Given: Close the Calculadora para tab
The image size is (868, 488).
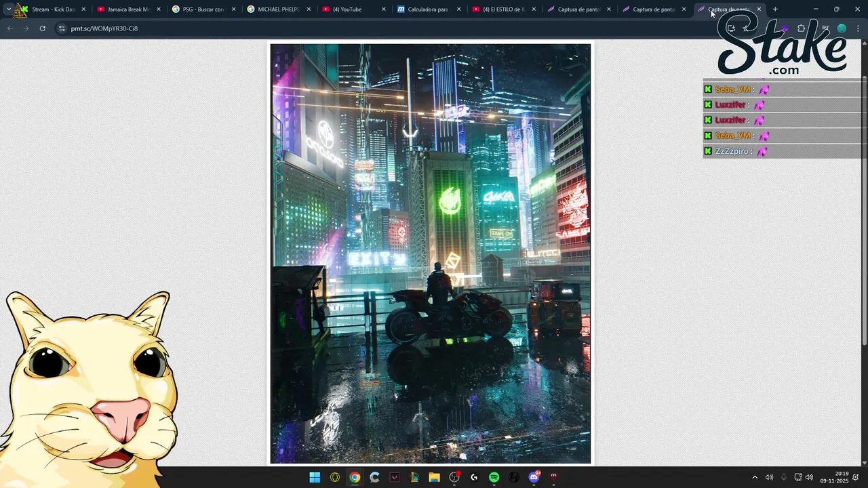Looking at the screenshot, I should (458, 9).
